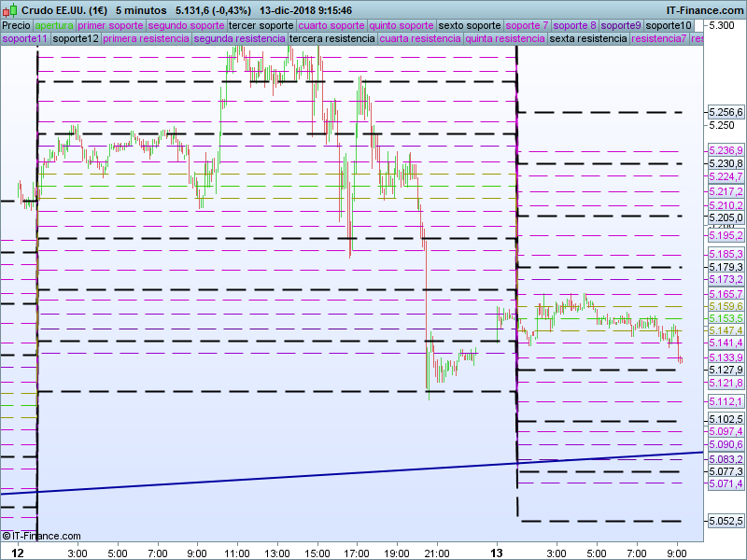Click the 5.097,4 price tag
The height and width of the screenshot is (560, 747).
click(726, 431)
